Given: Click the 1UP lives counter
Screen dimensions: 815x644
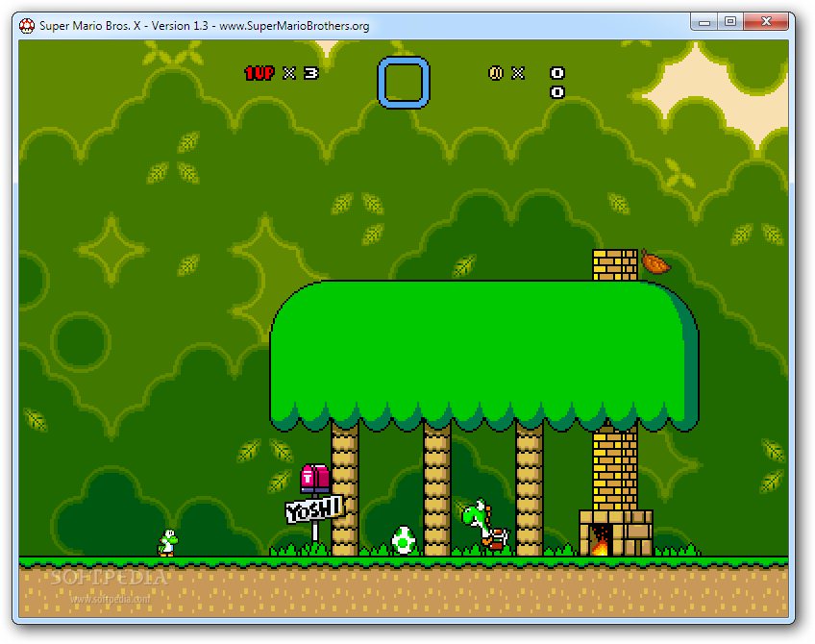Looking at the screenshot, I should pos(282,73).
